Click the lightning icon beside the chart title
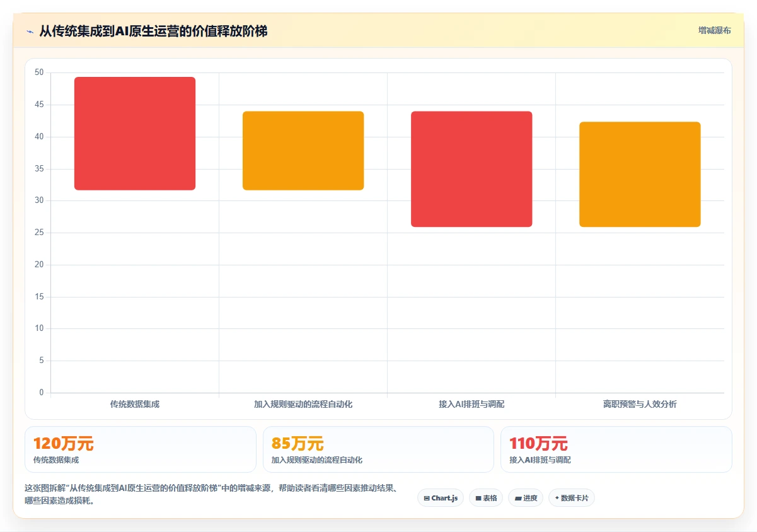The height and width of the screenshot is (532, 757). point(30,31)
